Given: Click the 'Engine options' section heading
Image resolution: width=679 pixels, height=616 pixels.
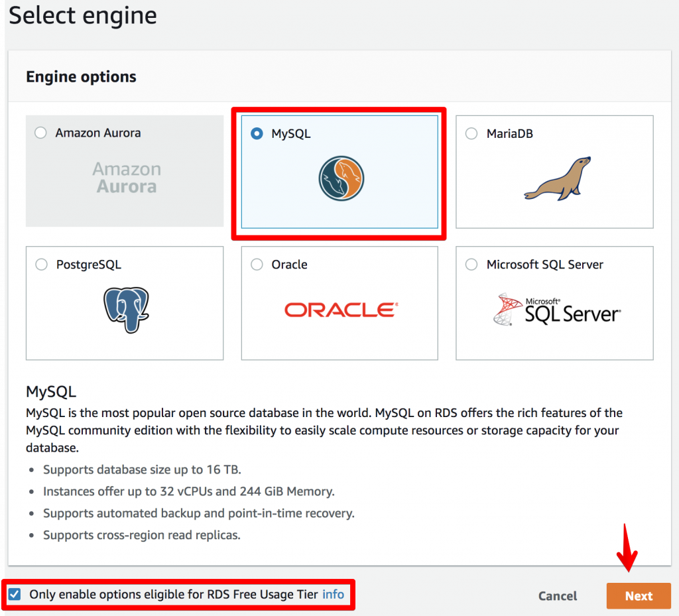Looking at the screenshot, I should click(81, 77).
